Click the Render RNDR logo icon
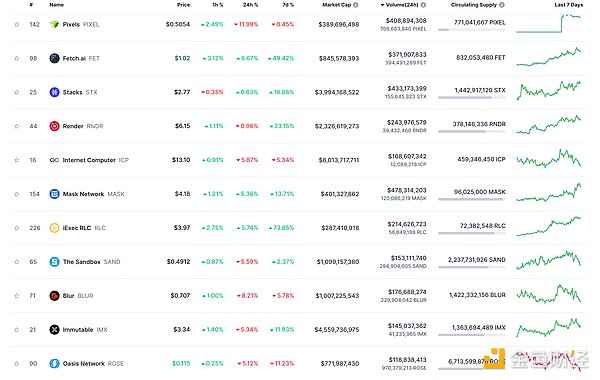The width and height of the screenshot is (600, 380). 54,126
